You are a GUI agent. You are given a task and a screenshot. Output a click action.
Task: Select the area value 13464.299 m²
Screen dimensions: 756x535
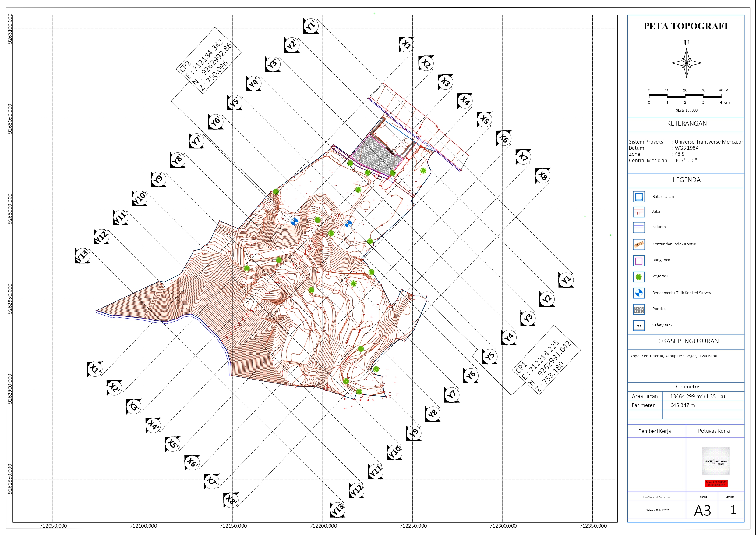698,396
